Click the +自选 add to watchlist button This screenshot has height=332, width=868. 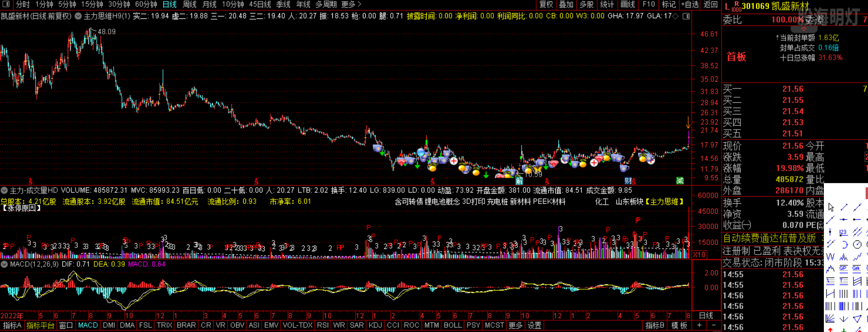(690, 4)
